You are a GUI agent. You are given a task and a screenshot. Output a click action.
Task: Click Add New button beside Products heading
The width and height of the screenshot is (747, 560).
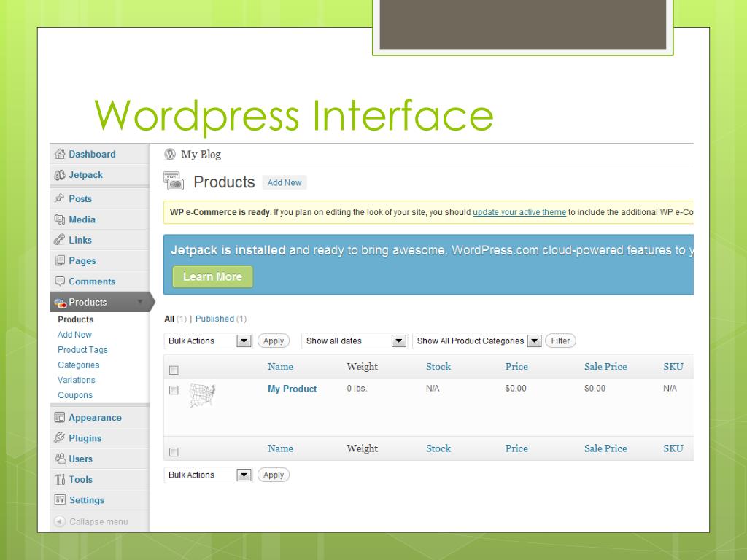pos(285,182)
